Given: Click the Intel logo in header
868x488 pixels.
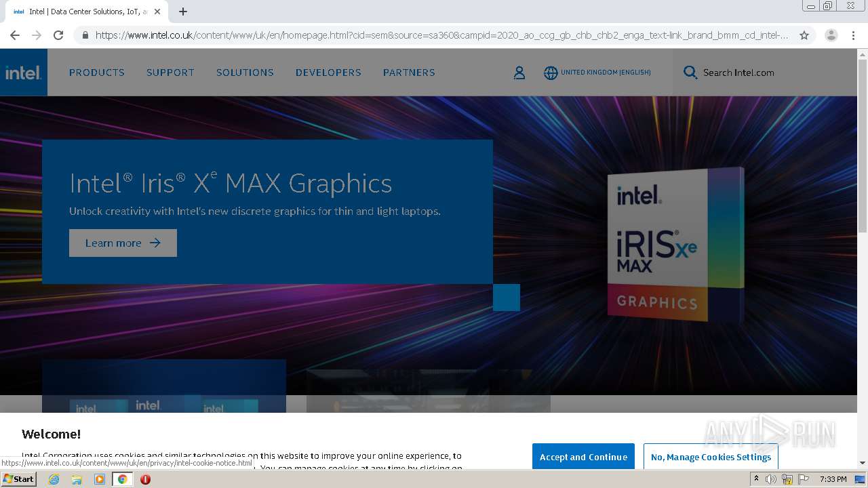Looking at the screenshot, I should point(24,73).
